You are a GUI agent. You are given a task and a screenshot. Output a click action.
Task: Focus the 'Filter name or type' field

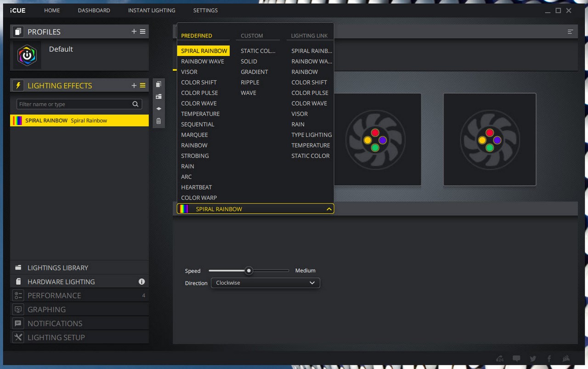[x=79, y=104]
